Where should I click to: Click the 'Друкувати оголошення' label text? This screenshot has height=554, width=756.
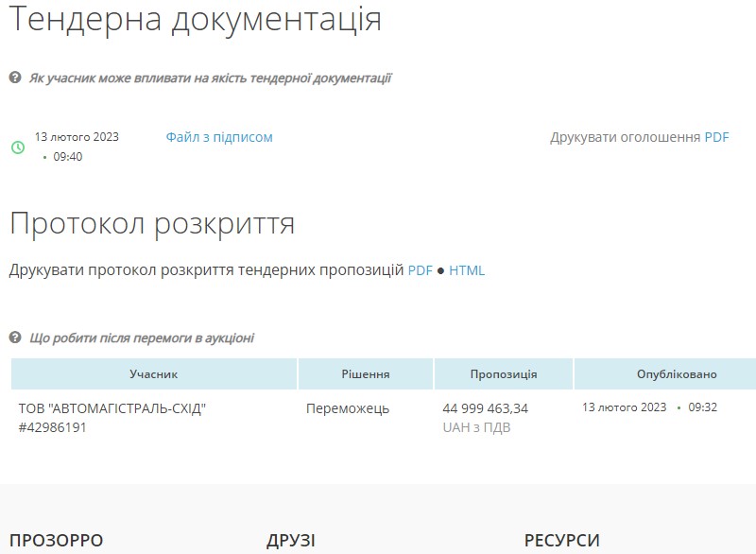pyautogui.click(x=625, y=137)
